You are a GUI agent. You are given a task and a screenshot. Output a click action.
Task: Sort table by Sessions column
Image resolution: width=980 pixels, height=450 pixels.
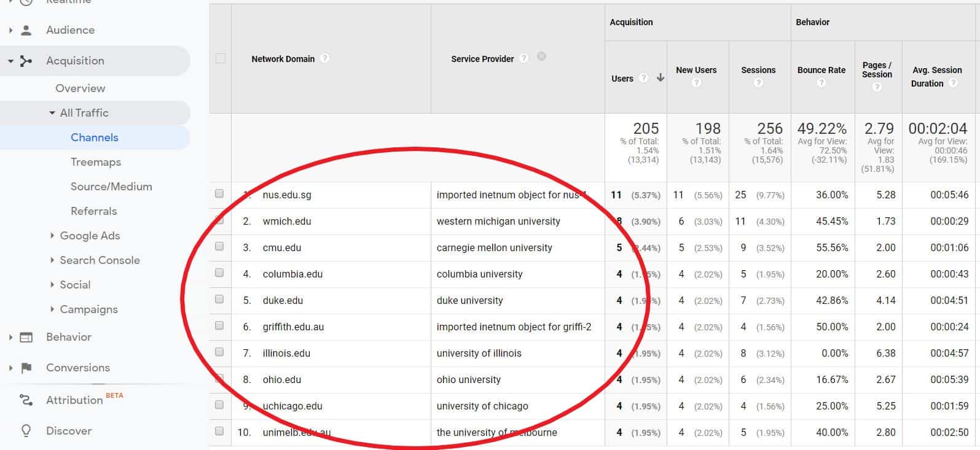tap(758, 70)
